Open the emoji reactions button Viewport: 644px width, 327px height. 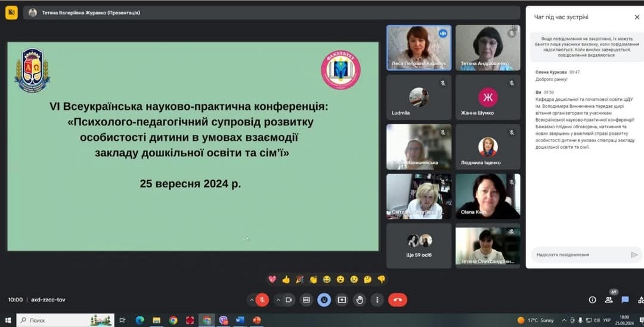tap(324, 300)
